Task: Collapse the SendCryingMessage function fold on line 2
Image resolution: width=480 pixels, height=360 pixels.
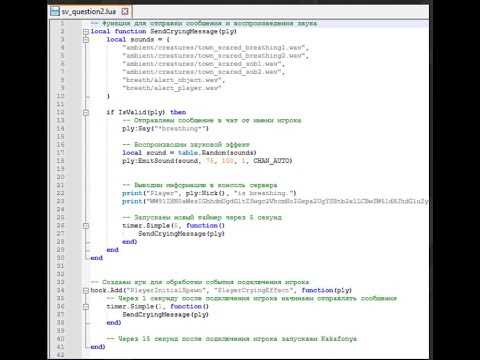Action: coord(86,32)
